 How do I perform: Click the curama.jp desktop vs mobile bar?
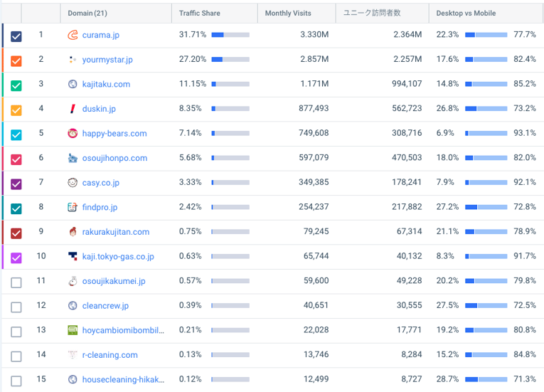486,35
